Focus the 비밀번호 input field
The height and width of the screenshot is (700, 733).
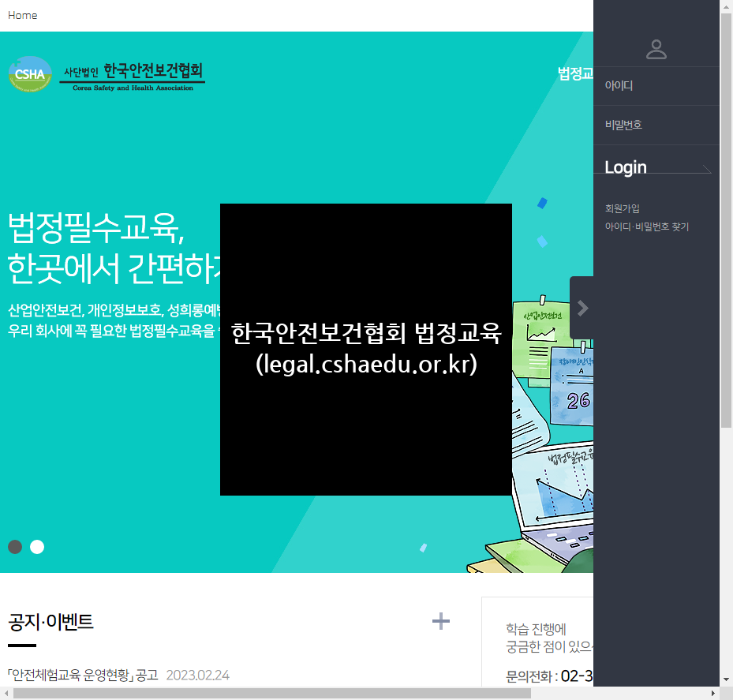[x=656, y=125]
